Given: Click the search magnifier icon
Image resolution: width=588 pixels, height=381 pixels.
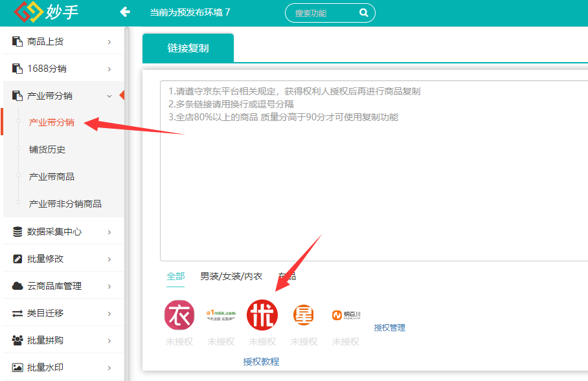Looking at the screenshot, I should pyautogui.click(x=364, y=13).
